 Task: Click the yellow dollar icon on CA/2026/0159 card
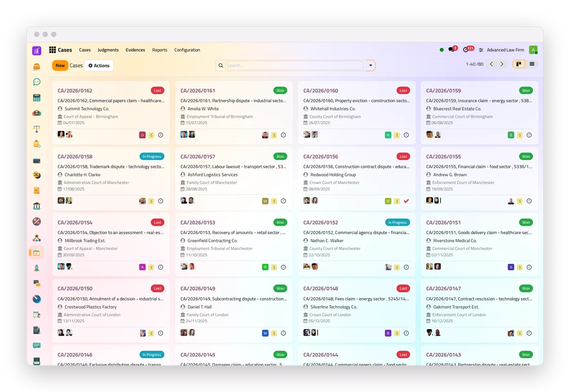tap(520, 135)
